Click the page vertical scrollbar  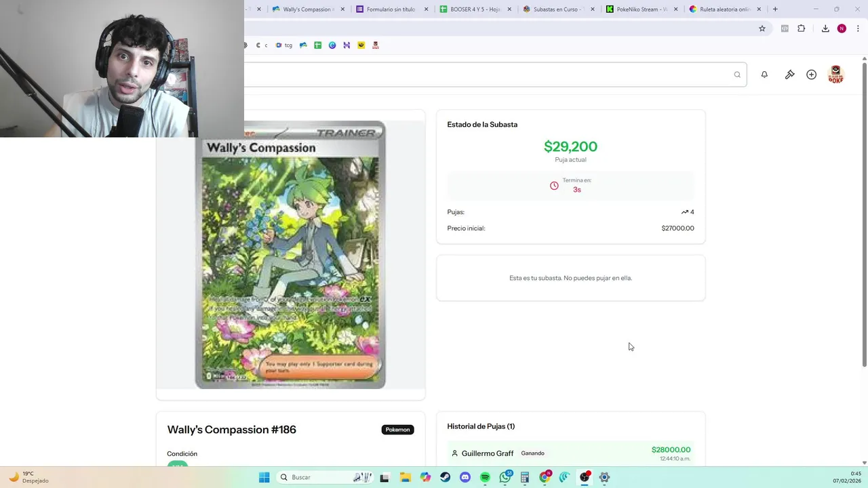click(x=864, y=213)
